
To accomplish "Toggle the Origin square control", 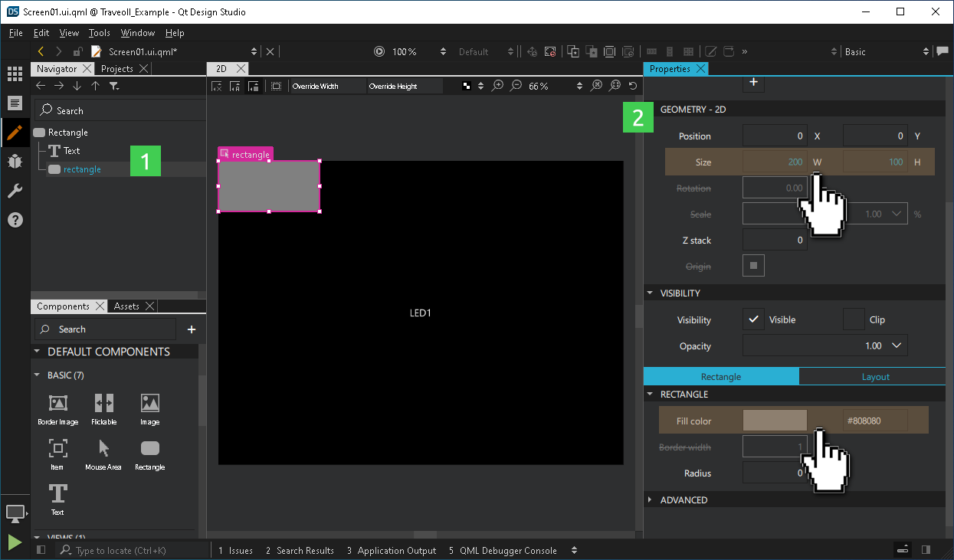I will (x=753, y=265).
